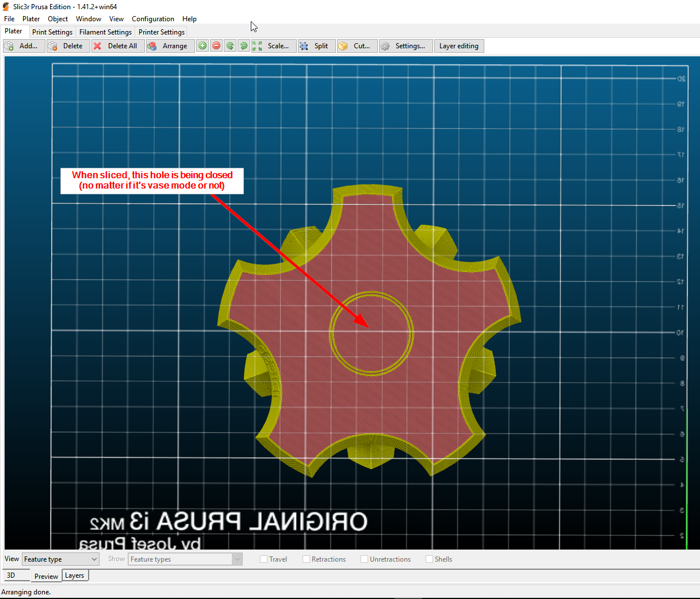Click the Arranging done. status text

(26, 592)
